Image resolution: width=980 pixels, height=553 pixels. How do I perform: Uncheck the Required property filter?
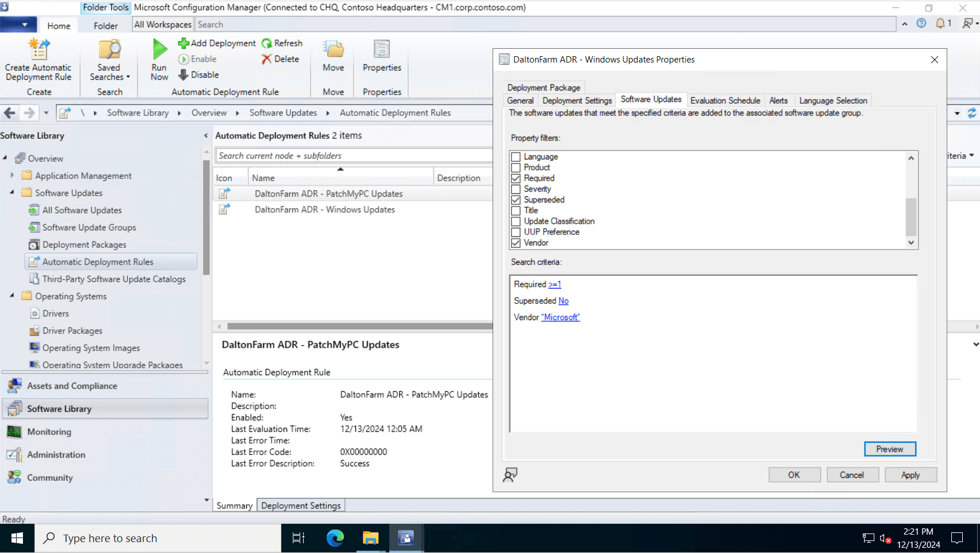tap(516, 178)
